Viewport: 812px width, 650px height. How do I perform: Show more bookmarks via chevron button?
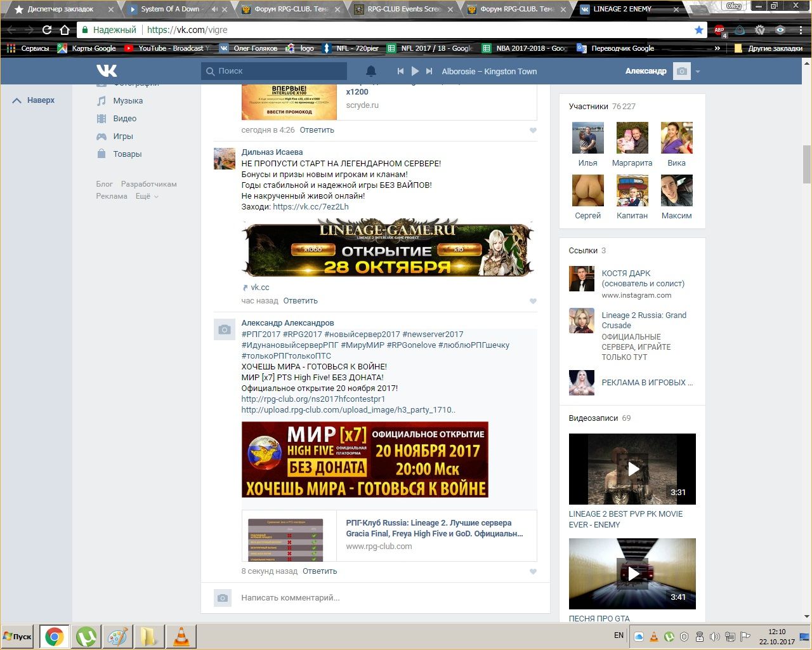(x=717, y=48)
